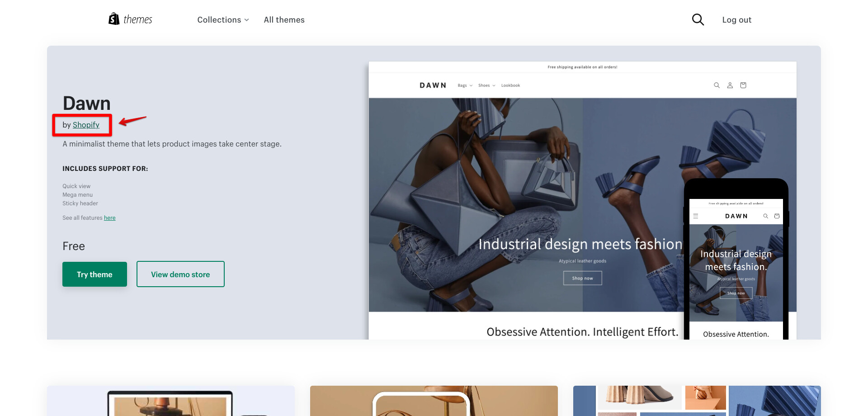Open the hamburger menu in mobile preview

pyautogui.click(x=696, y=216)
